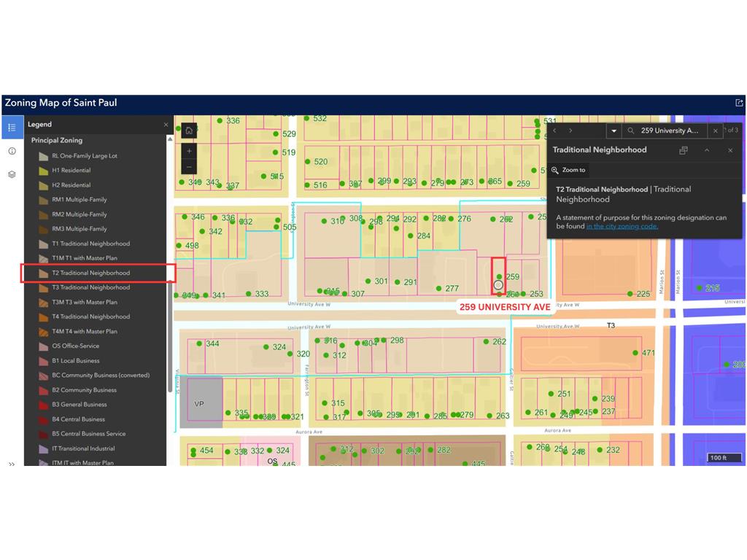Collapse the Traditional Neighborhood popup
Image resolution: width=747 pixels, height=560 pixels.
706,150
